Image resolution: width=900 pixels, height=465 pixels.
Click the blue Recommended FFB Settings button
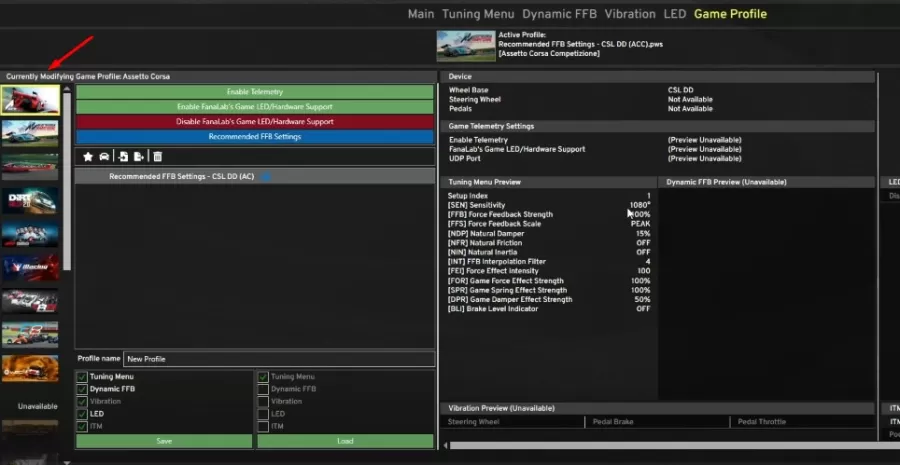coord(255,137)
